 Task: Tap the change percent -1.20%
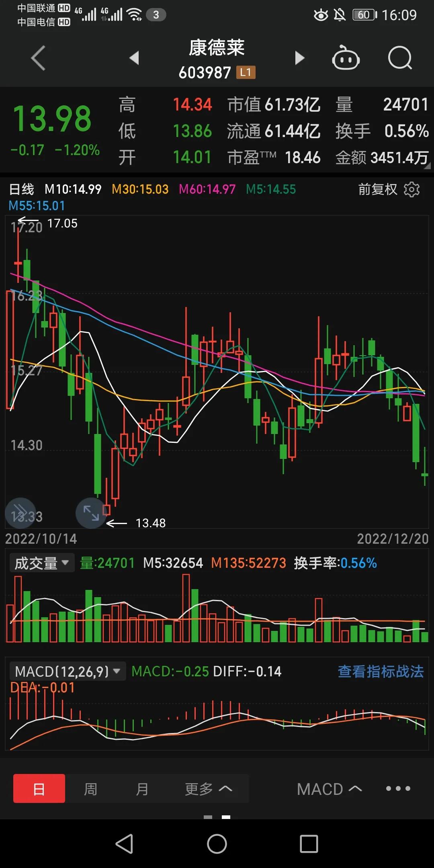coord(77,150)
